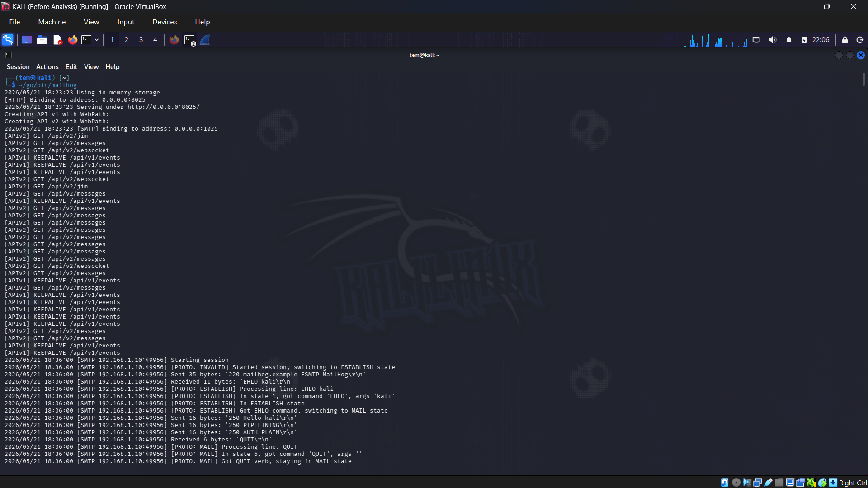Click '[SMTP] Binding to address: 0.0.0.0:1025' line

point(111,129)
